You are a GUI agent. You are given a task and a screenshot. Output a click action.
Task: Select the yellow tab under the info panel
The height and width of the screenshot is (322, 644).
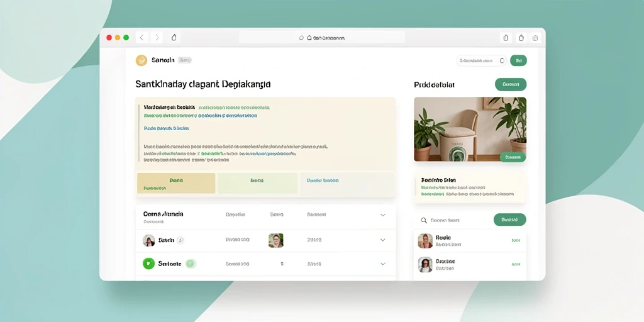(176, 183)
